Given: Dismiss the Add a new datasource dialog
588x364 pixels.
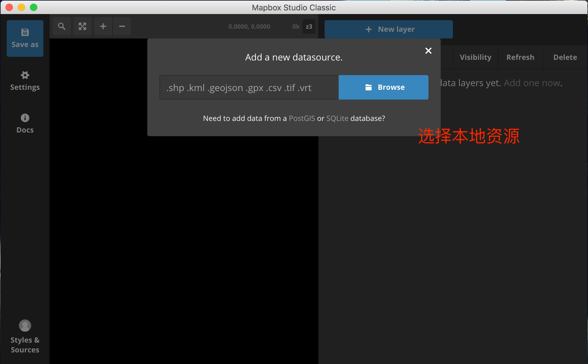Looking at the screenshot, I should pyautogui.click(x=428, y=50).
